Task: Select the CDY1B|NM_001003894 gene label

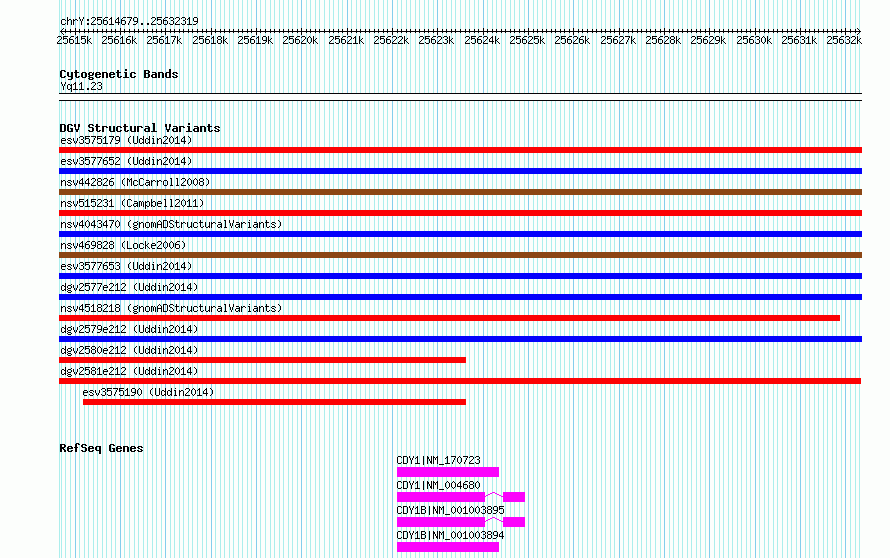Action: pyautogui.click(x=450, y=535)
